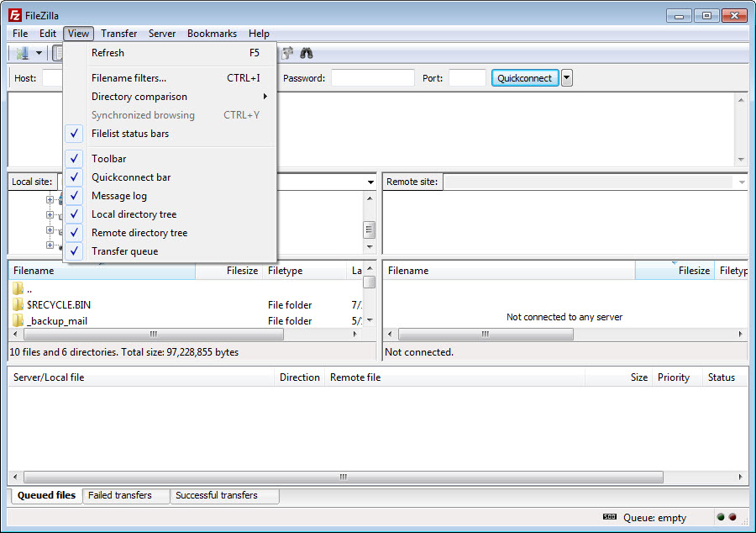The height and width of the screenshot is (533, 756).
Task: Hide the Message log pane
Action: 74,196
